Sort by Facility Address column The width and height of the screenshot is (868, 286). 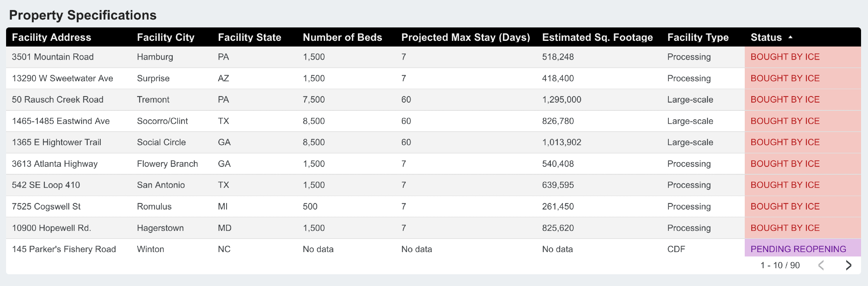51,37
